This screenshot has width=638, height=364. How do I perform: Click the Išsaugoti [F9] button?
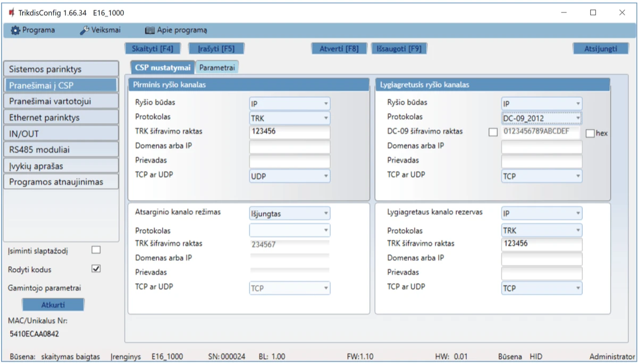tap(399, 48)
